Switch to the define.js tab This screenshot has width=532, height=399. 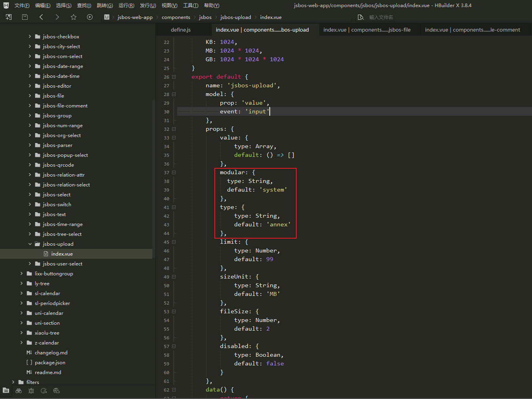[x=181, y=30]
